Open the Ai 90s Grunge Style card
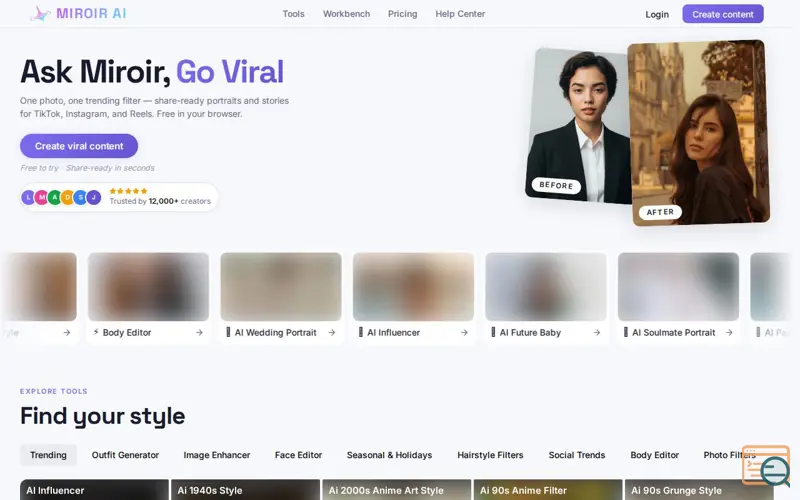The height and width of the screenshot is (500, 800). pyautogui.click(x=699, y=490)
